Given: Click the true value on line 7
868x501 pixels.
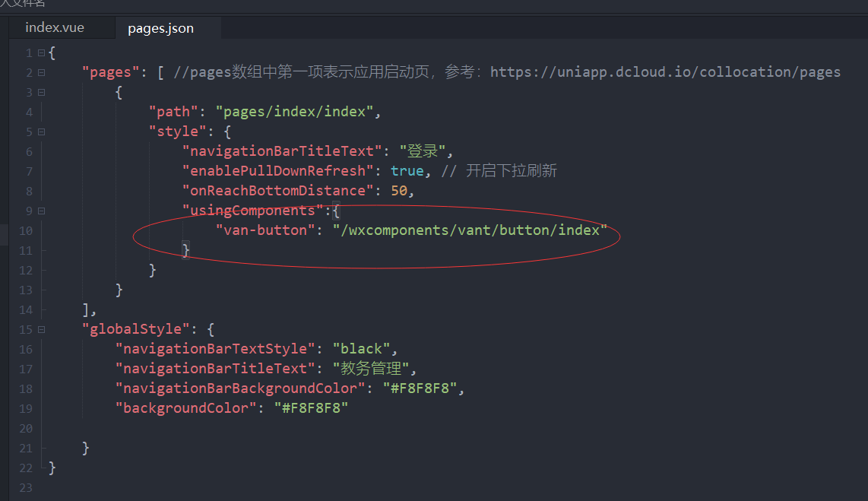Looking at the screenshot, I should [407, 171].
